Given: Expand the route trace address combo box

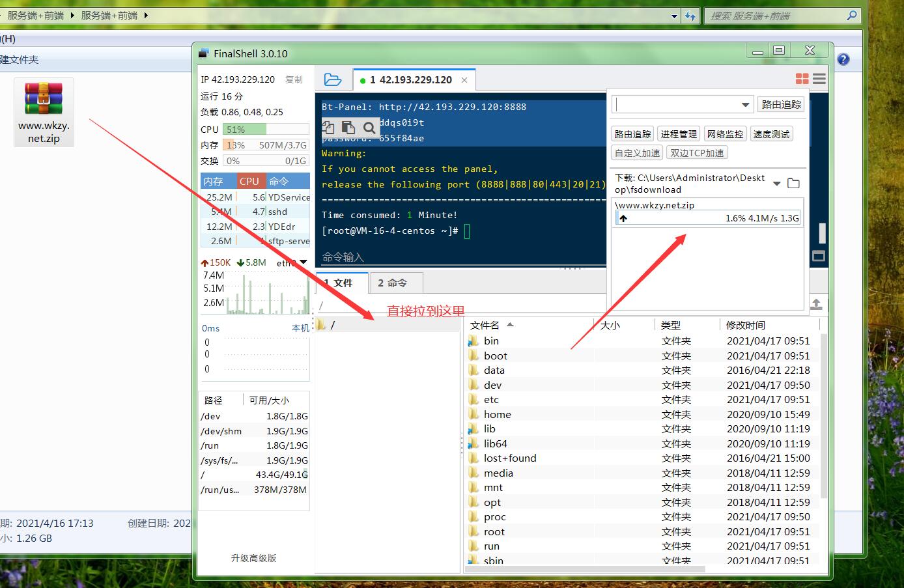Looking at the screenshot, I should point(745,105).
